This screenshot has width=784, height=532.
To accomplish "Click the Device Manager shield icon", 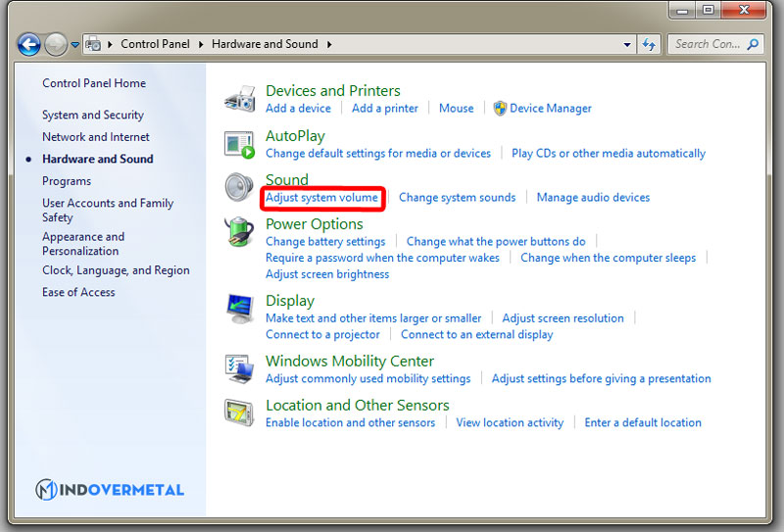I will (500, 108).
